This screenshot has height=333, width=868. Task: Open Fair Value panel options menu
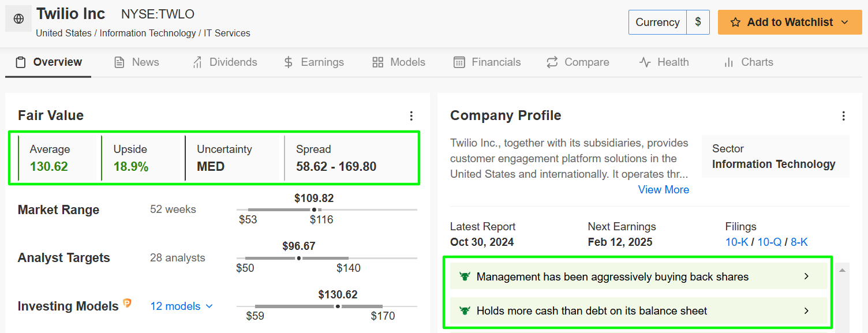(x=411, y=116)
